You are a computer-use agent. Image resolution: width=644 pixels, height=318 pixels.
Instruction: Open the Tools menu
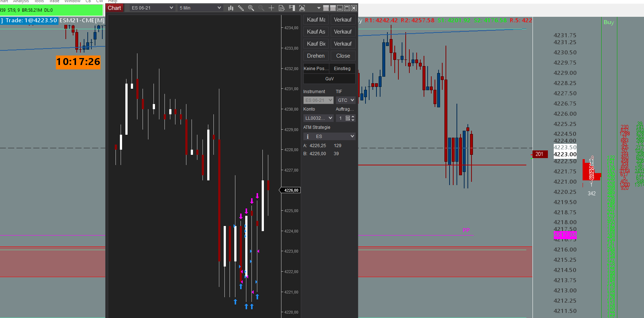tap(39, 1)
